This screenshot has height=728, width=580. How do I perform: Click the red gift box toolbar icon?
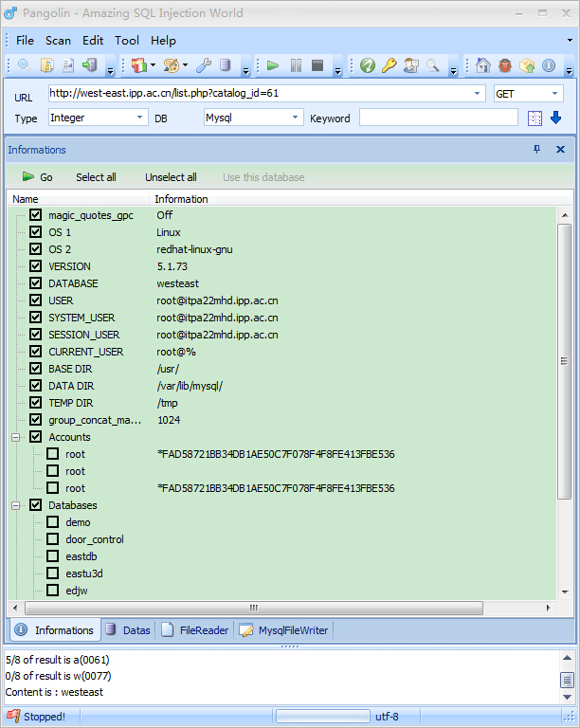pos(138,65)
